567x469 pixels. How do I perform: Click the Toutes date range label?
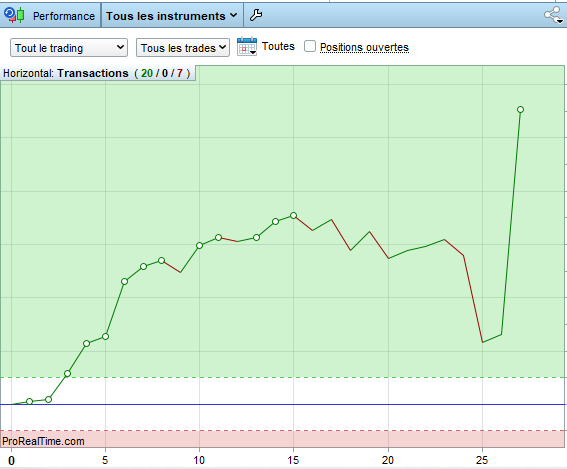tap(278, 46)
